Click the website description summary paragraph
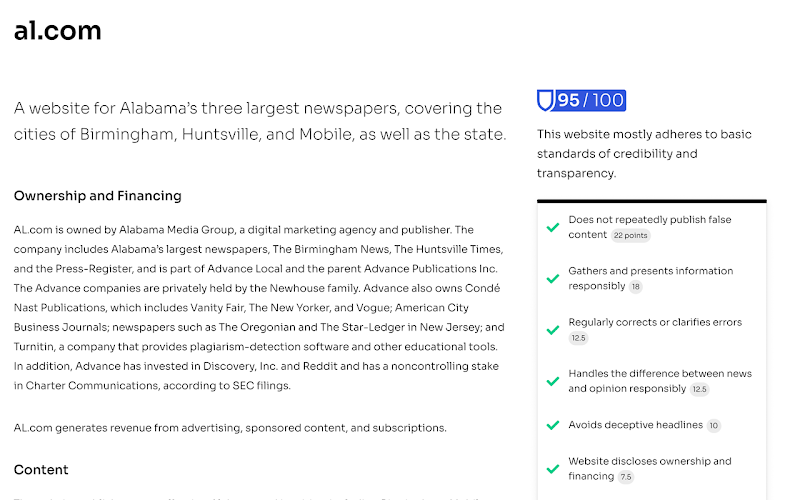Viewport: 800px width, 500px height. [260, 121]
